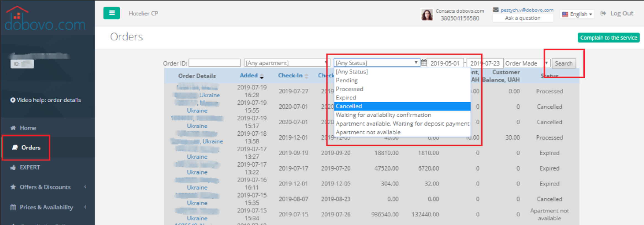Click check-in date 2019-09-19
Screen dimensions: 644x225
point(293,153)
